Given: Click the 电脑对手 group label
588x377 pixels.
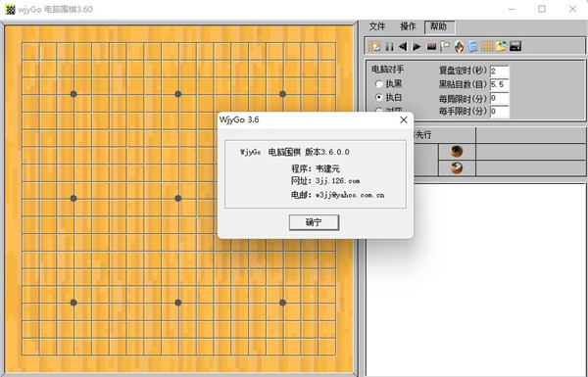Looking at the screenshot, I should [x=387, y=70].
